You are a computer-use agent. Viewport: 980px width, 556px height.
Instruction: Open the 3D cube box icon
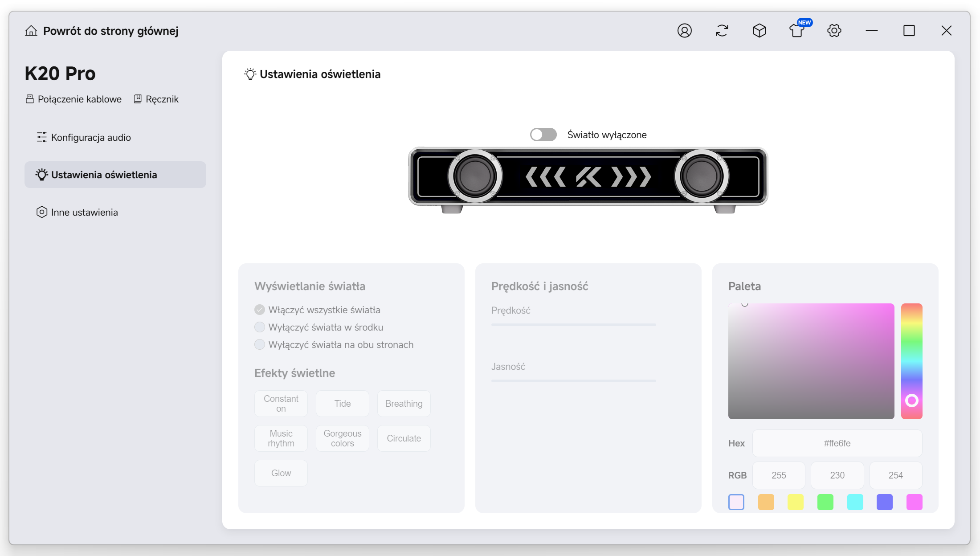[x=759, y=31]
